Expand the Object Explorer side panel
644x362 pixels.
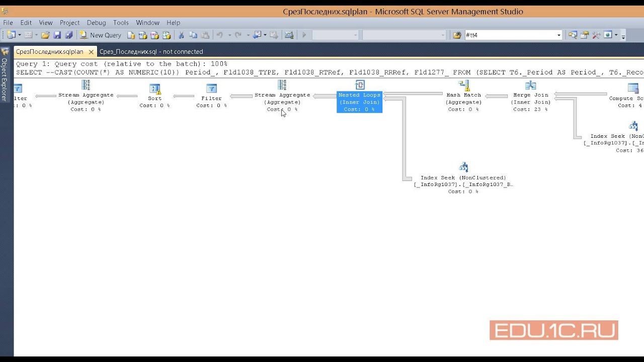[x=4, y=74]
